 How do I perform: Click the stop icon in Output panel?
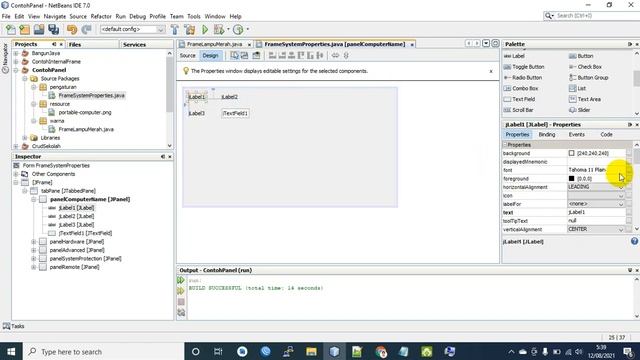point(181,302)
